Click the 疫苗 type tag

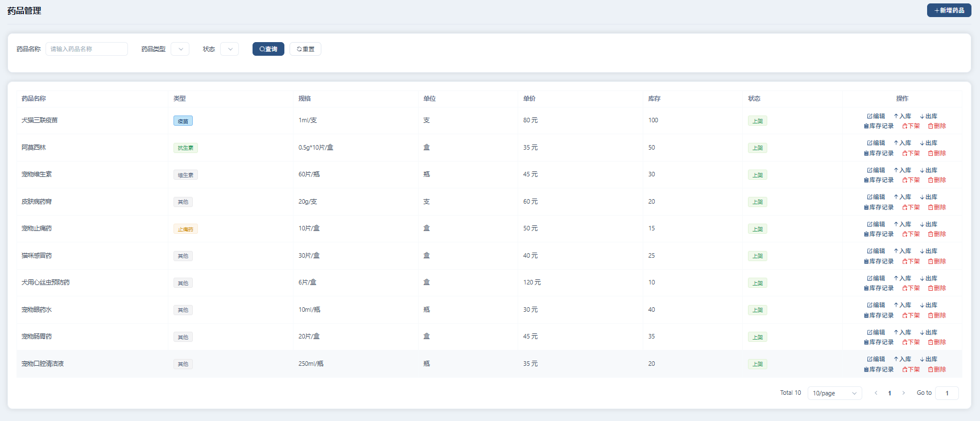coord(183,121)
